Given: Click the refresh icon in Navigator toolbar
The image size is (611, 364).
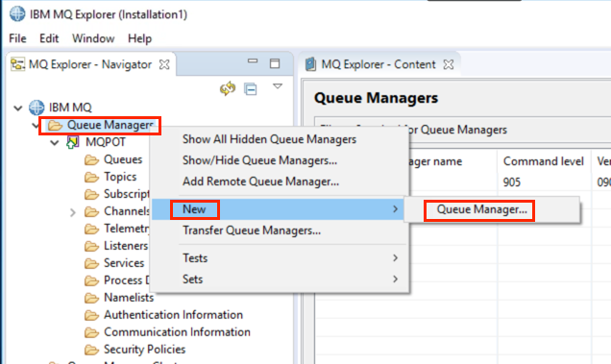Looking at the screenshot, I should click(228, 89).
